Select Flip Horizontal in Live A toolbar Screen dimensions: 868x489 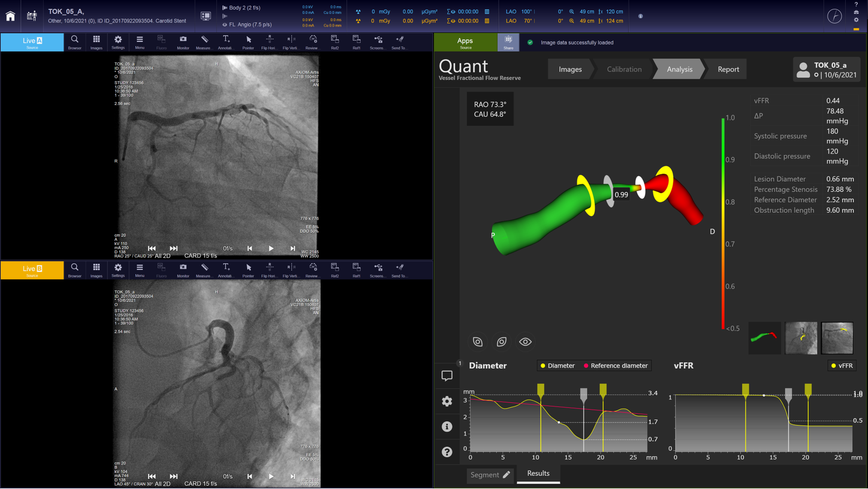(x=269, y=42)
